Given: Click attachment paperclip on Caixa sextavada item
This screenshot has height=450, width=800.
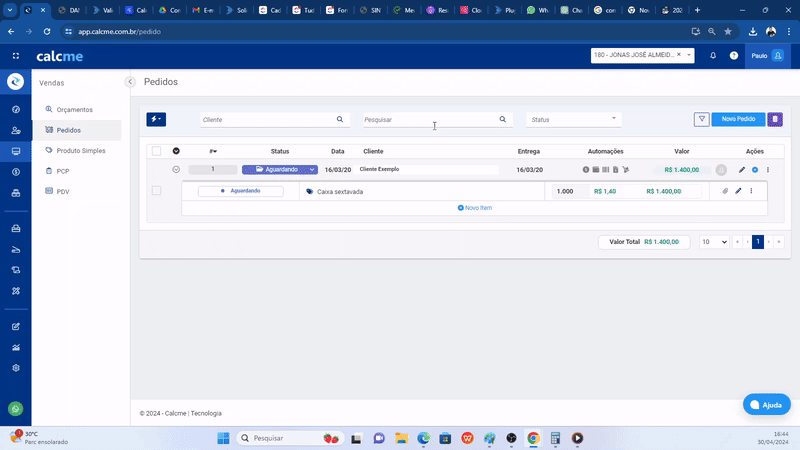Looking at the screenshot, I should click(x=726, y=191).
